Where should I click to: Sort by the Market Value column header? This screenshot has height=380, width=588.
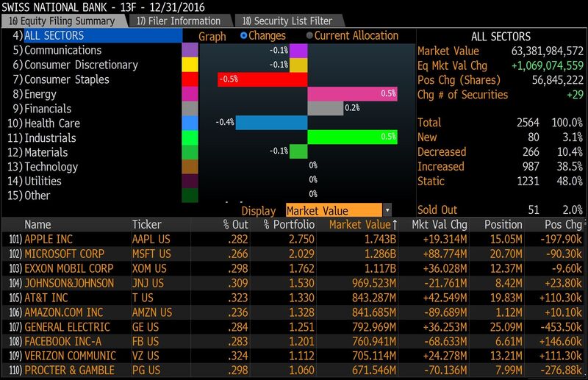coord(362,225)
